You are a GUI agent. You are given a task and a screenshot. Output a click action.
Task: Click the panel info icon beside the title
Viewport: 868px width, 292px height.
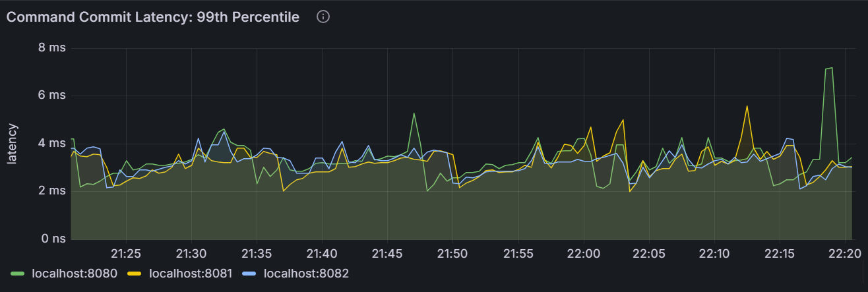pyautogui.click(x=323, y=17)
